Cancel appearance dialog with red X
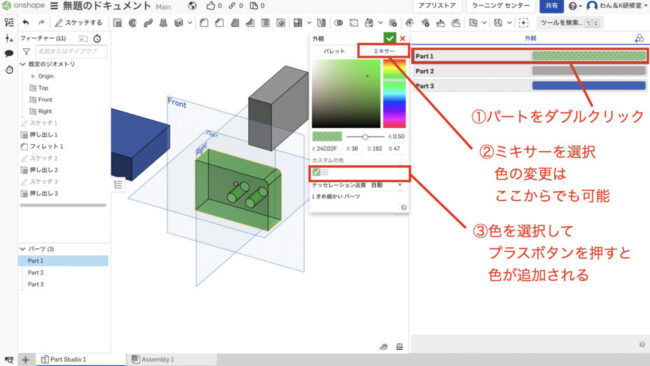Screen dimensions: 650x366 click(402, 39)
